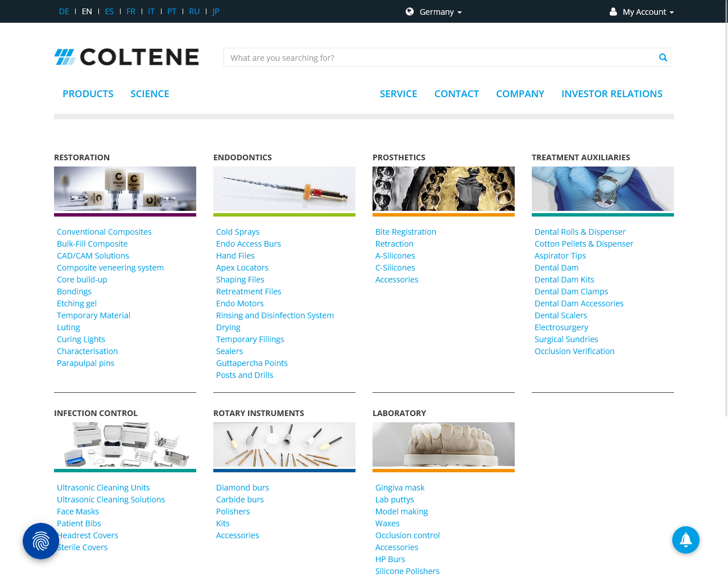Click the globe icon beside Germany
Viewport: 728px width, 582px height.
point(409,11)
